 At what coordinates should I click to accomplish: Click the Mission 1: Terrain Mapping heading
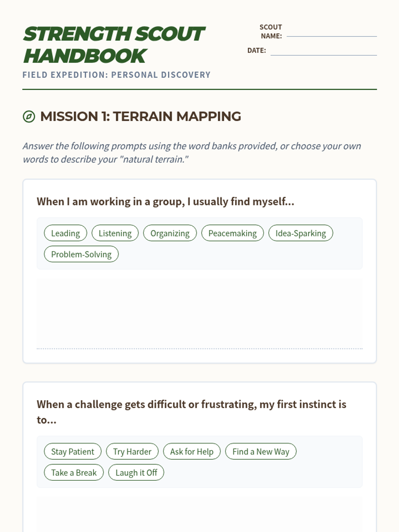click(x=141, y=116)
